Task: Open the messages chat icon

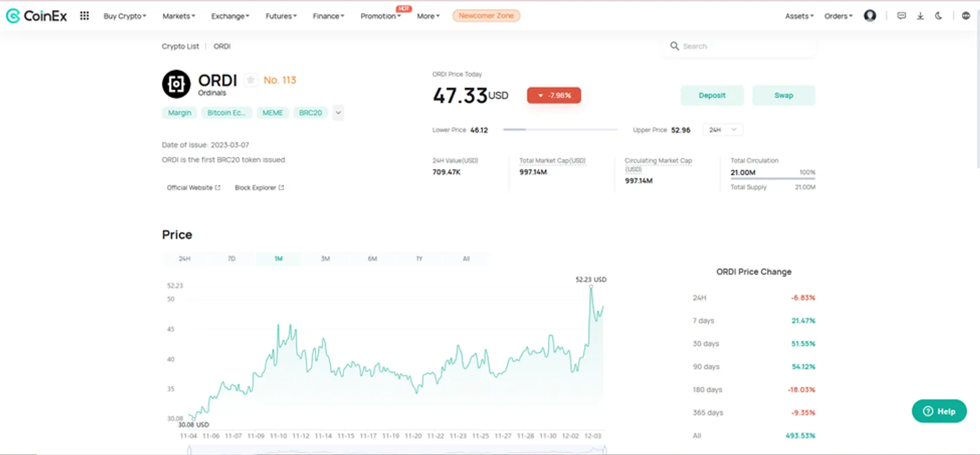Action: tap(902, 16)
